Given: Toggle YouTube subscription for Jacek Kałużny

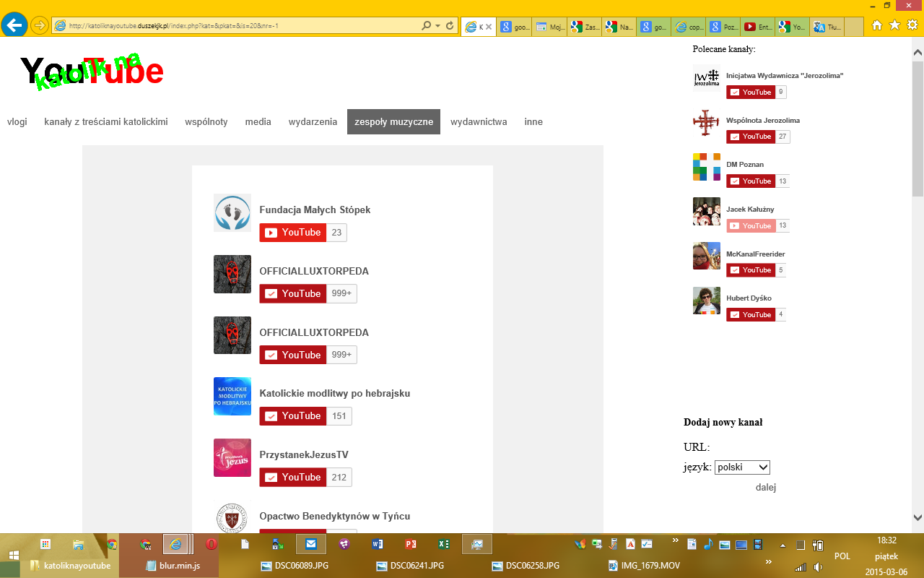Looking at the screenshot, I should 751,226.
